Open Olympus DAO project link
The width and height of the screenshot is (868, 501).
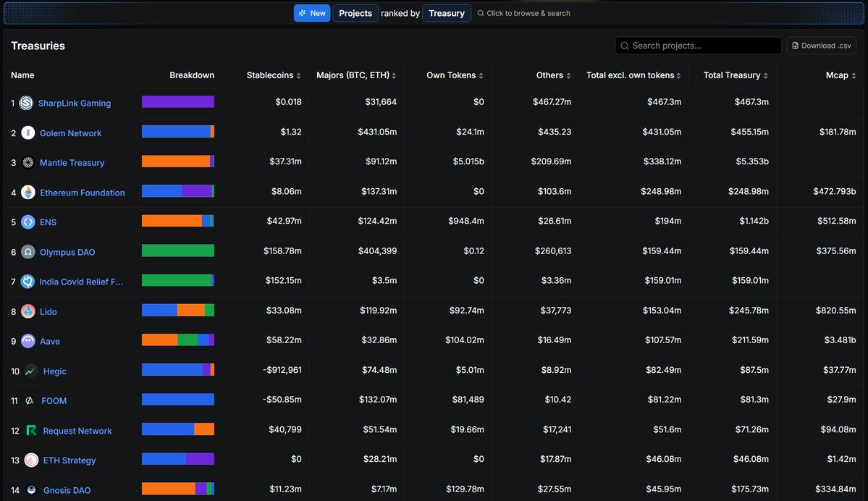pos(67,252)
